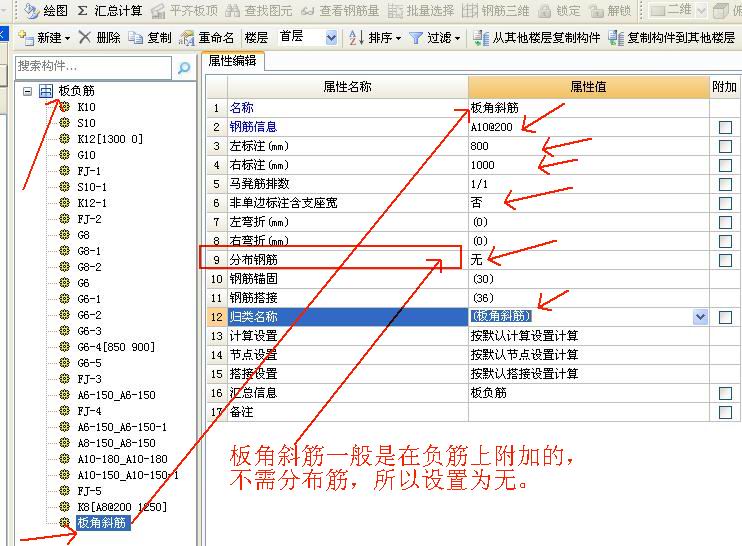The height and width of the screenshot is (546, 742).
Task: Click the 计算设置 value 按默认计算设置计算
Action: (x=524, y=336)
